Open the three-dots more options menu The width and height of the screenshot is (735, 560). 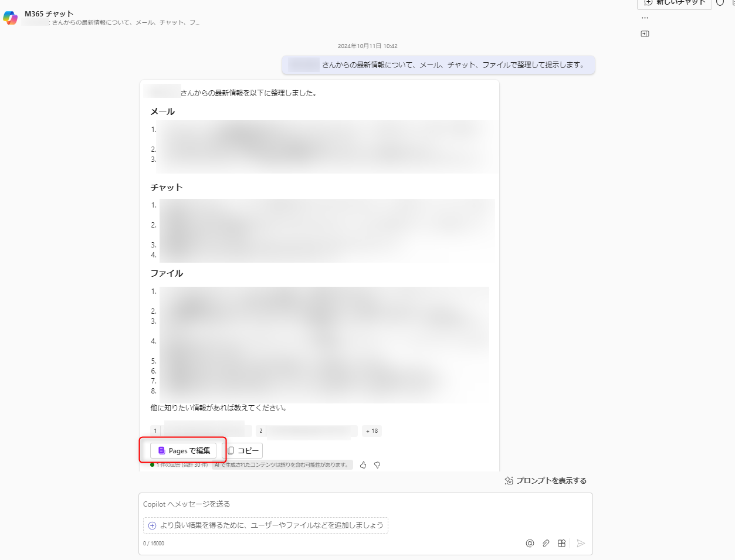click(x=645, y=18)
